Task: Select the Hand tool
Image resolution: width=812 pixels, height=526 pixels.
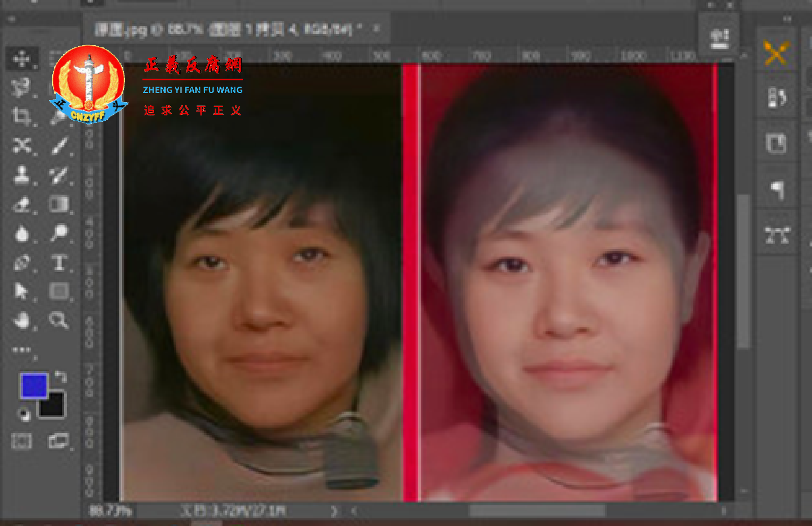Action: (x=22, y=320)
